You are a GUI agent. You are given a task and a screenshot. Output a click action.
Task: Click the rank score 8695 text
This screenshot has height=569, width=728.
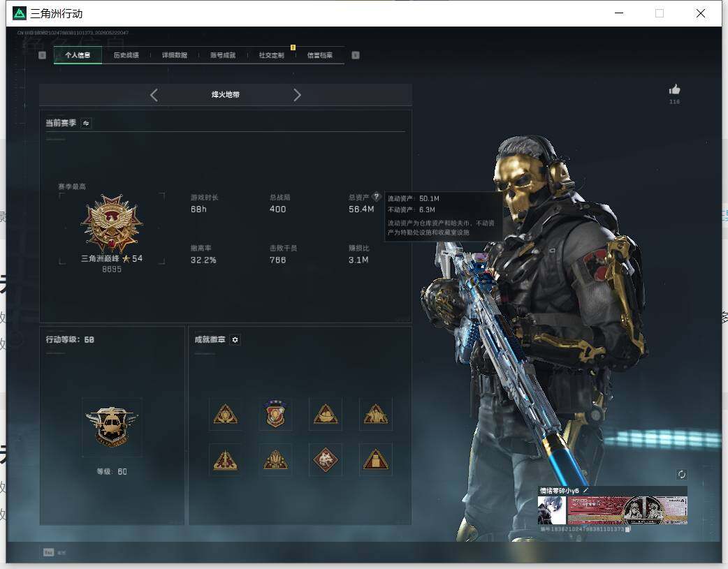(112, 269)
